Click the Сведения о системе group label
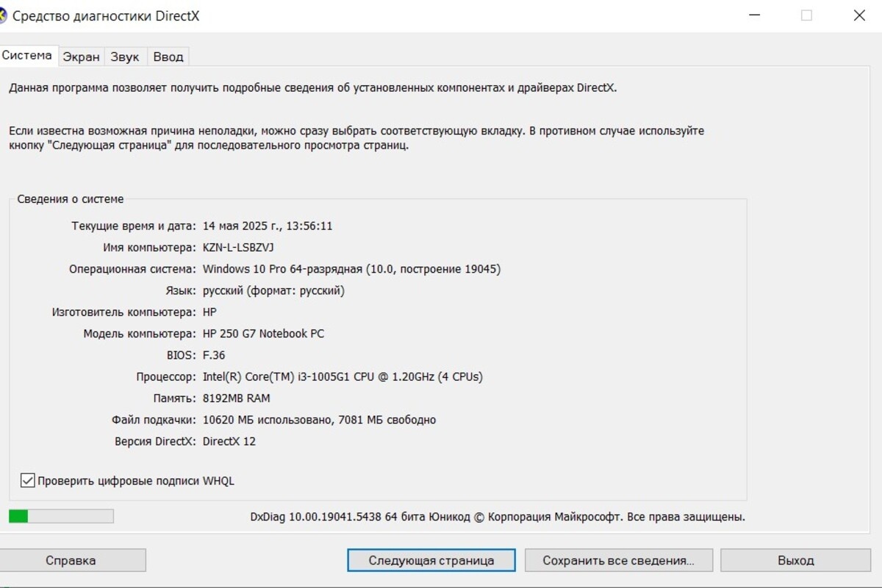This screenshot has width=882, height=588. tap(71, 199)
